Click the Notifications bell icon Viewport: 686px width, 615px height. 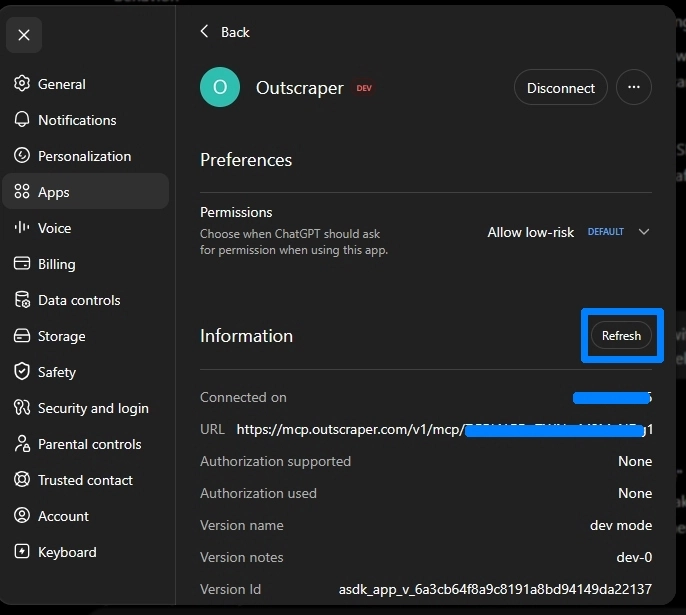pyautogui.click(x=22, y=119)
